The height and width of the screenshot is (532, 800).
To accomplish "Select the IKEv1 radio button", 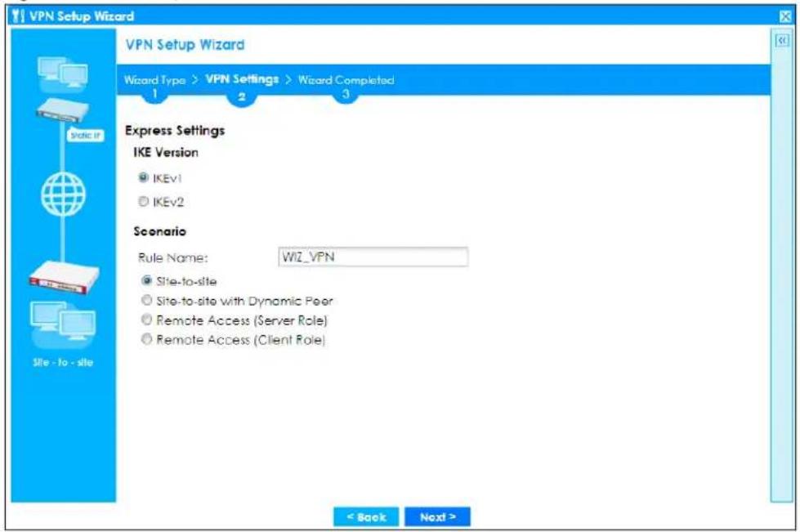I will (x=143, y=177).
